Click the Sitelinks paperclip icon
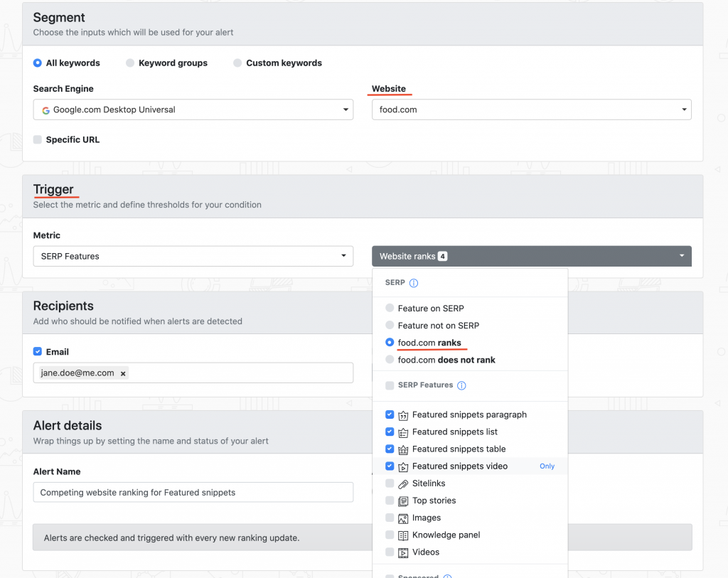The width and height of the screenshot is (728, 578). pyautogui.click(x=403, y=483)
